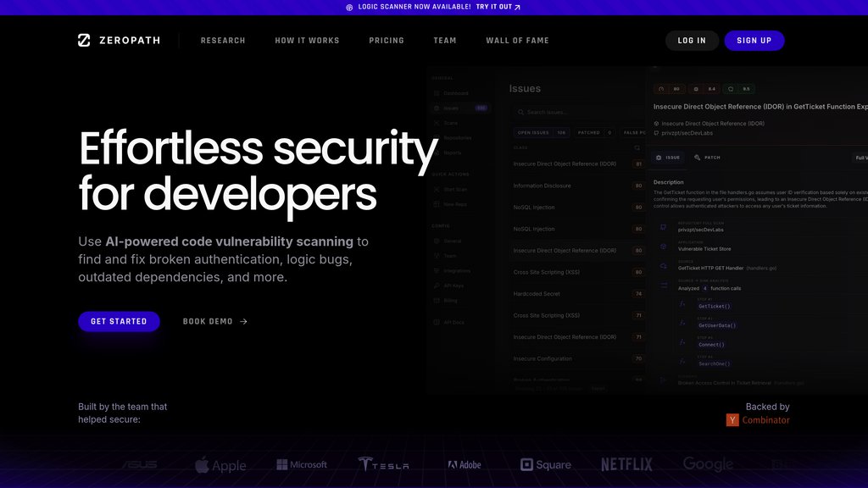Screen dimensions: 868x488
Task: Click the Book Demo link
Action: point(208,322)
